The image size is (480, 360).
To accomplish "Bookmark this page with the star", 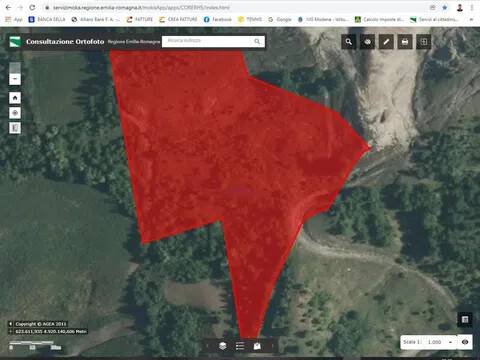I will [x=445, y=7].
